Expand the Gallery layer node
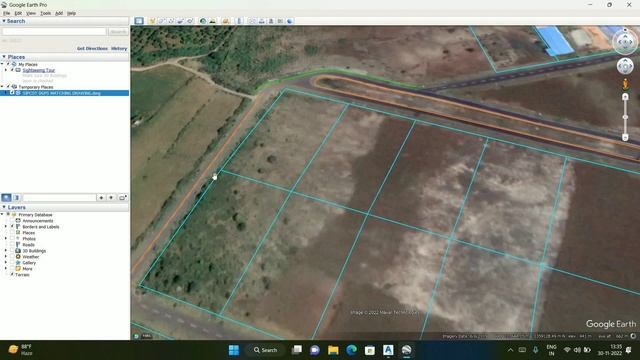This screenshot has width=640, height=360. pyautogui.click(x=6, y=263)
